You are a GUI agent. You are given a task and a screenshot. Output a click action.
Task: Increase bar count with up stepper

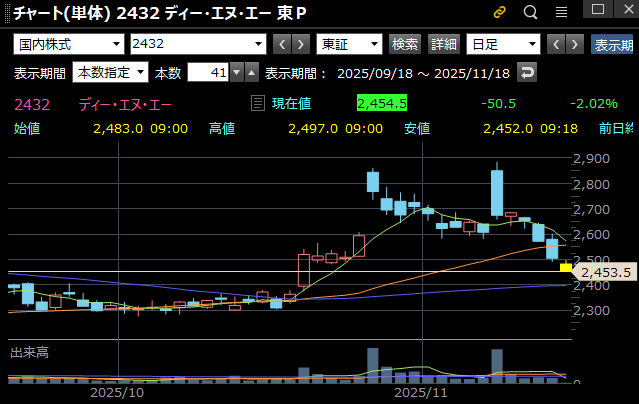[251, 72]
